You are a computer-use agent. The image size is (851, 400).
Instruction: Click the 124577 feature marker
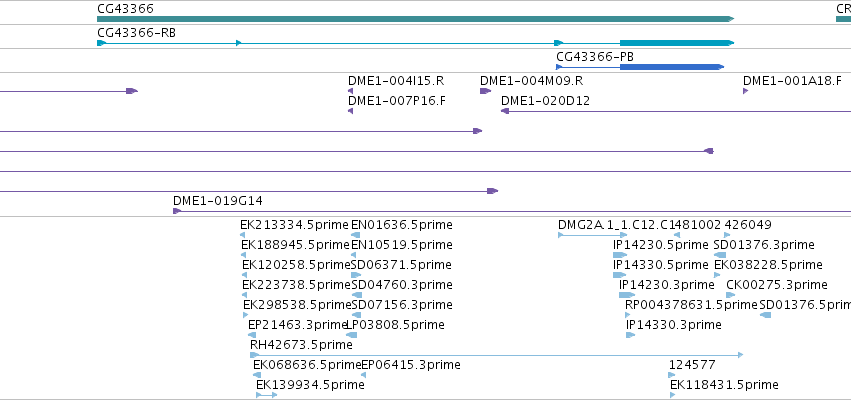(x=672, y=375)
